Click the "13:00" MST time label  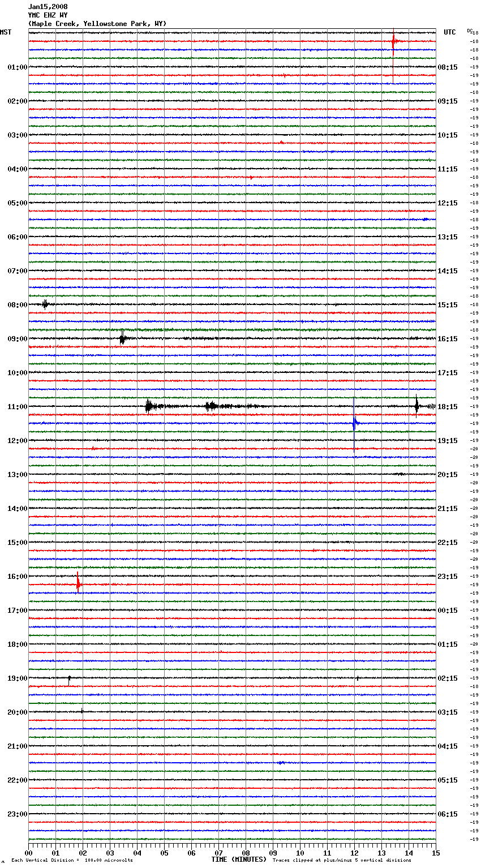tap(17, 475)
